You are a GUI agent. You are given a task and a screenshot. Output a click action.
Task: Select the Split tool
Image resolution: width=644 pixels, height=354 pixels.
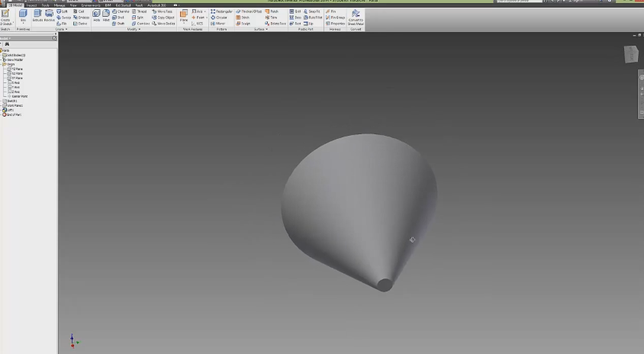pyautogui.click(x=137, y=18)
